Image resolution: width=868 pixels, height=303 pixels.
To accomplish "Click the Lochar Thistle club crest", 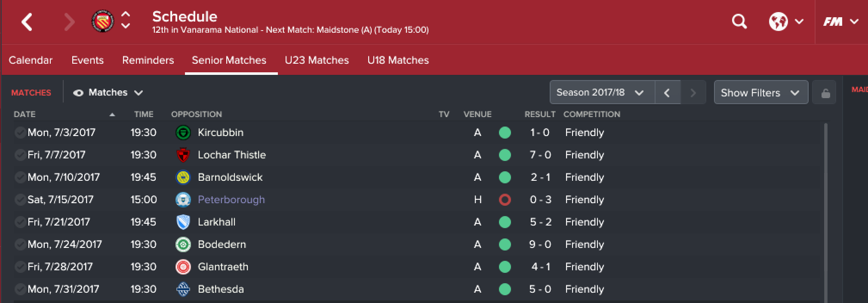I will (x=183, y=155).
